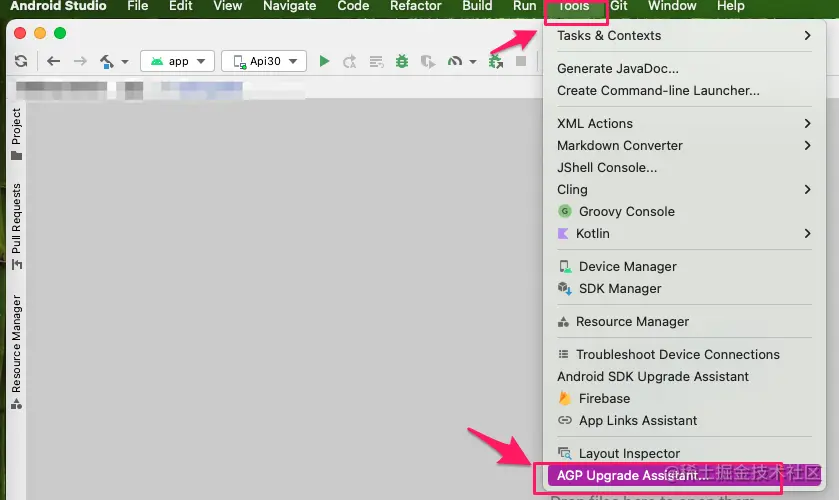Select Troubleshoot Device Connections entry

point(684,354)
